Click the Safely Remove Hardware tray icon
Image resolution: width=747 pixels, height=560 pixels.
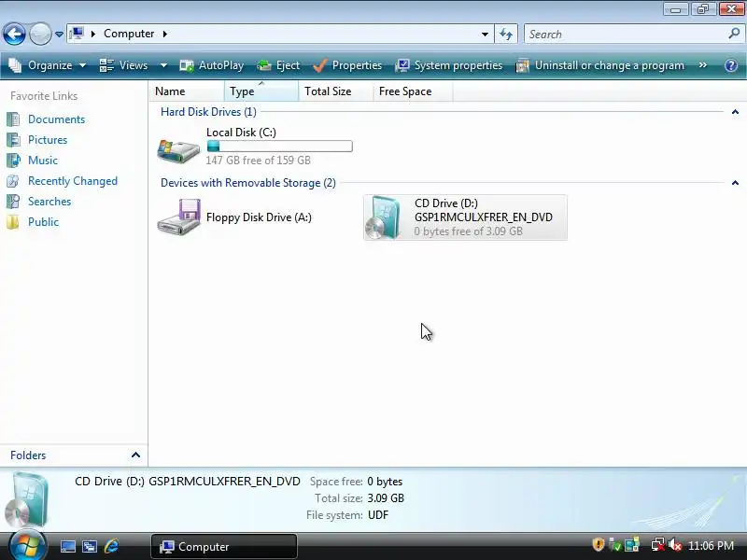pos(615,545)
